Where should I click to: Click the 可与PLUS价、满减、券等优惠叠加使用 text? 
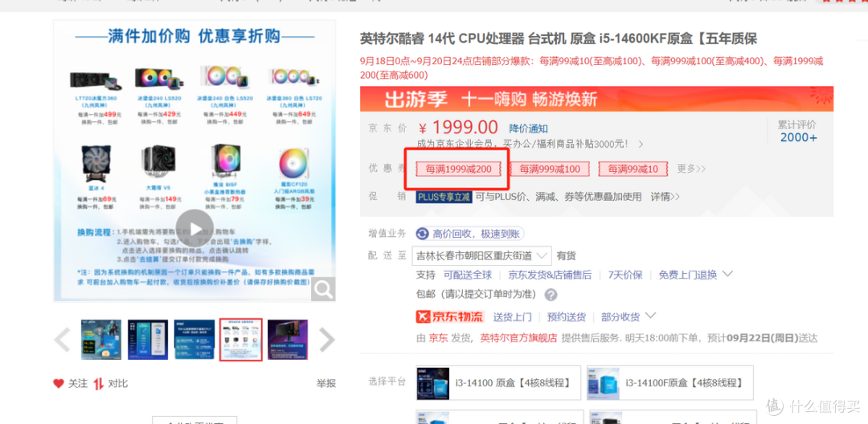point(559,196)
